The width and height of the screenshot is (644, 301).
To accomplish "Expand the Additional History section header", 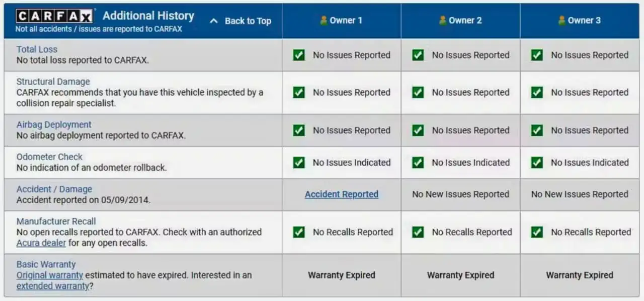I will click(x=148, y=16).
